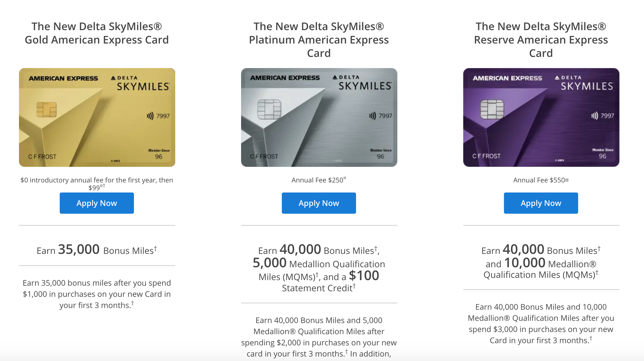The image size is (644, 361).
Task: Click Apply Now for the Platinum card
Action: pyautogui.click(x=319, y=203)
